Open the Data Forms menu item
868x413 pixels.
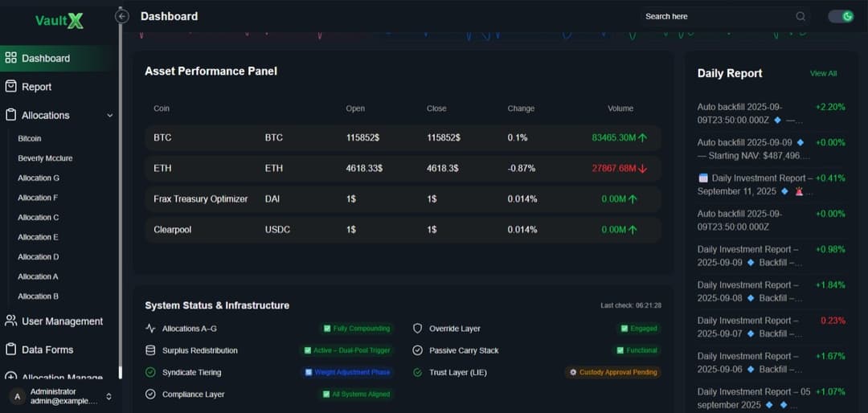tap(59, 350)
